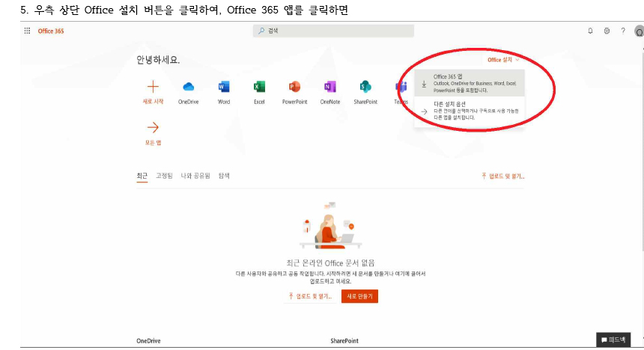Open the notifications bell icon
This screenshot has width=644, height=350.
(x=590, y=31)
